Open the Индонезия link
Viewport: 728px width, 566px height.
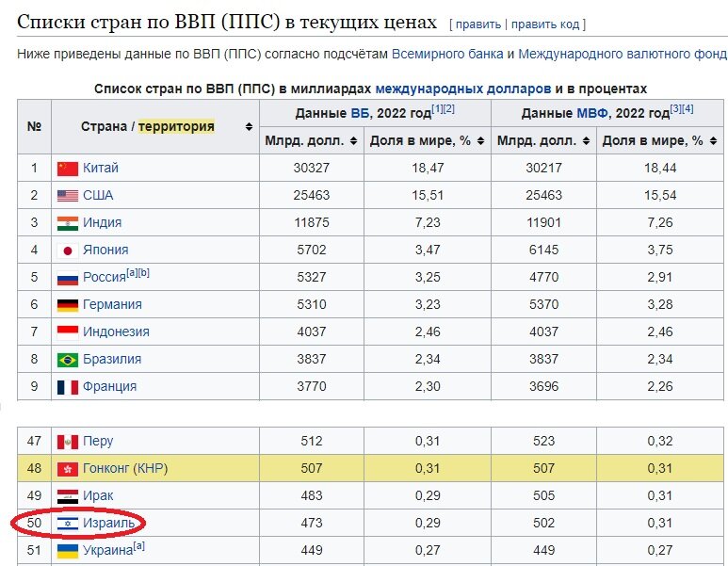(116, 332)
